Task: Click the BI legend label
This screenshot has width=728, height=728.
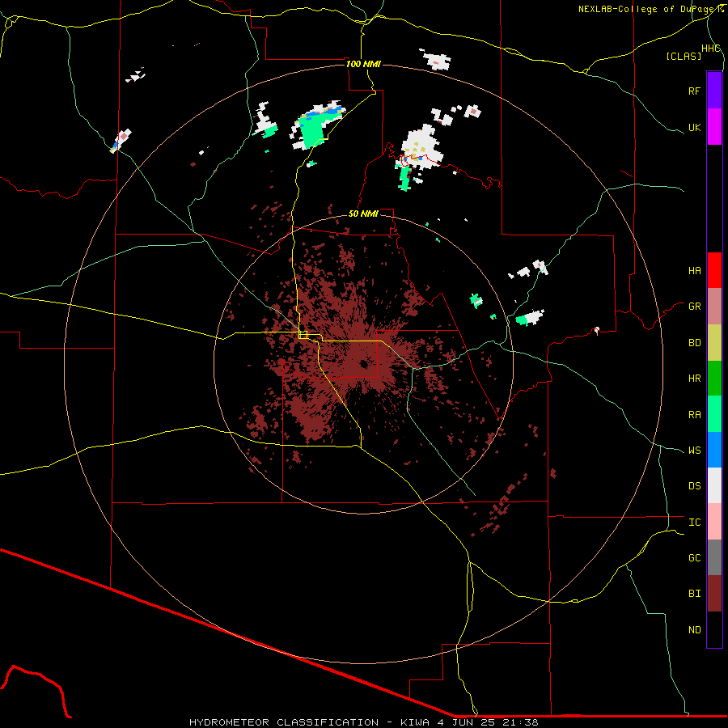Action: (x=694, y=594)
